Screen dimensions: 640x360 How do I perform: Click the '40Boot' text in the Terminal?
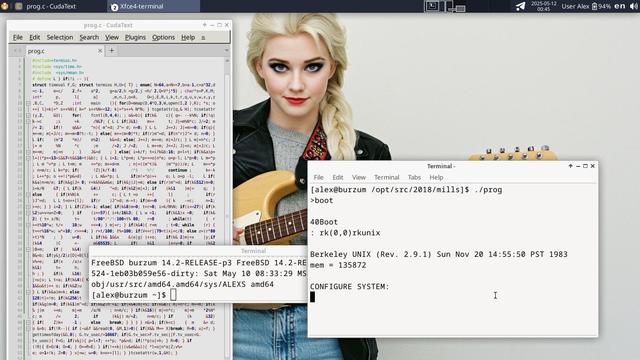(x=324, y=222)
